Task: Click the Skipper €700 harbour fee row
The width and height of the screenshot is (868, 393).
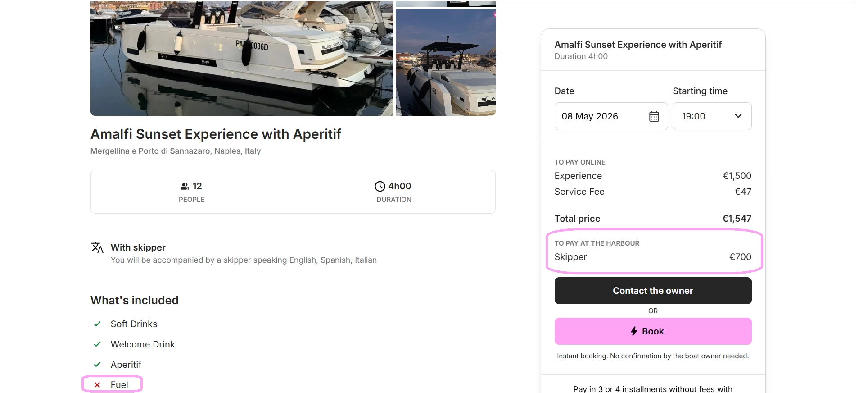Action: pos(653,257)
